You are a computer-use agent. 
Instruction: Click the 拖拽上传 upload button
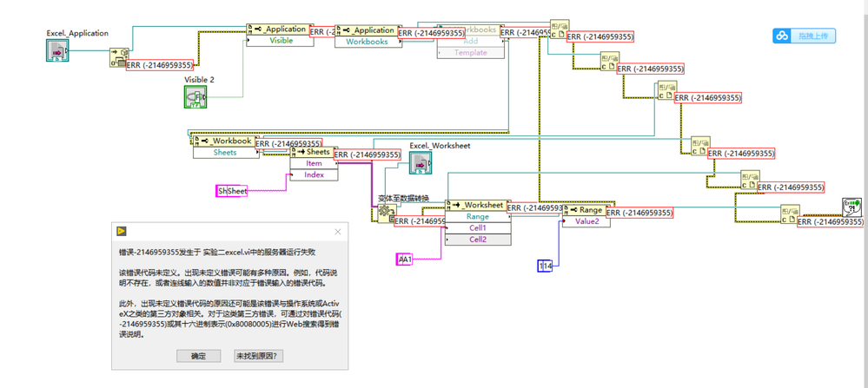click(x=805, y=36)
